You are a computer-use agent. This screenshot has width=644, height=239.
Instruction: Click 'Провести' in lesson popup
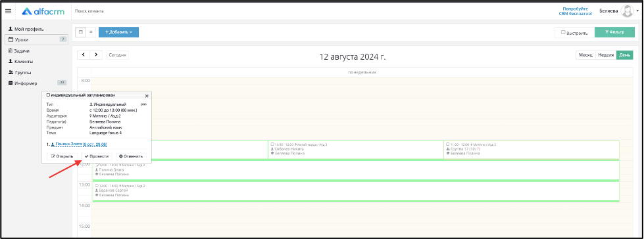coord(97,156)
